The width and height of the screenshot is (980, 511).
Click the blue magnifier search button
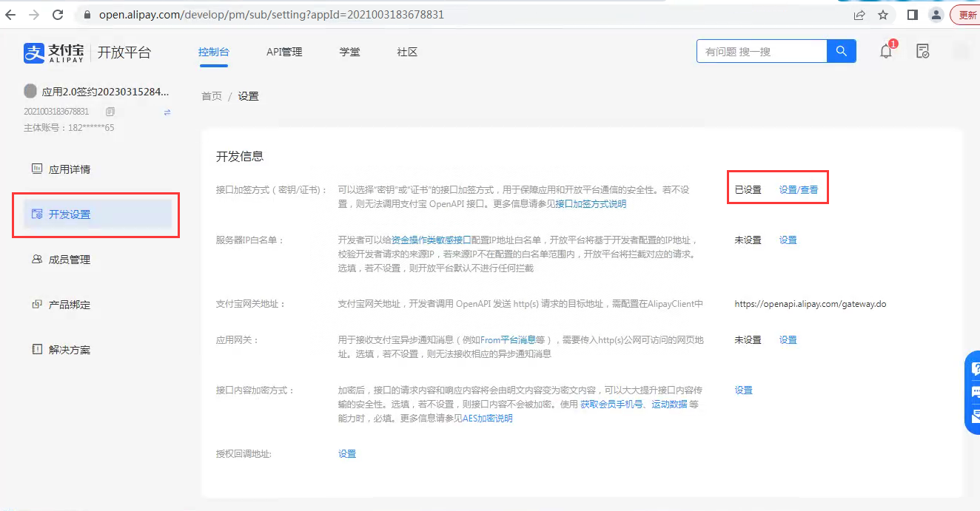(842, 51)
